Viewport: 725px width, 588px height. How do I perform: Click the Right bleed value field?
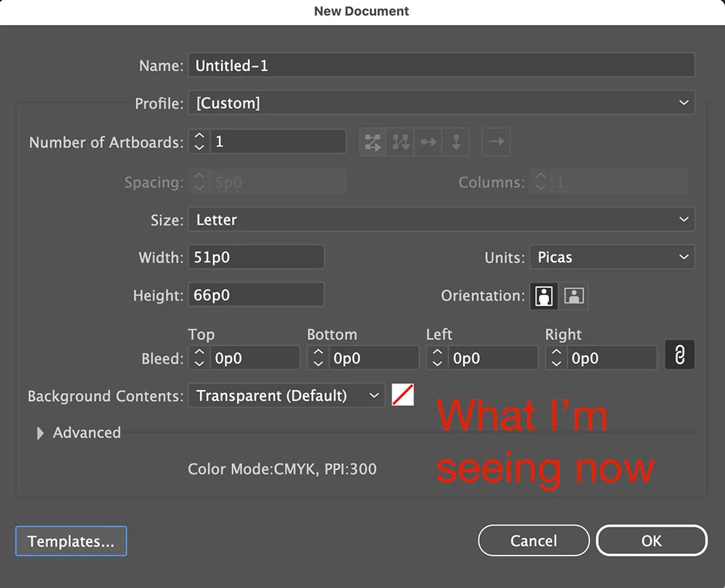(612, 358)
